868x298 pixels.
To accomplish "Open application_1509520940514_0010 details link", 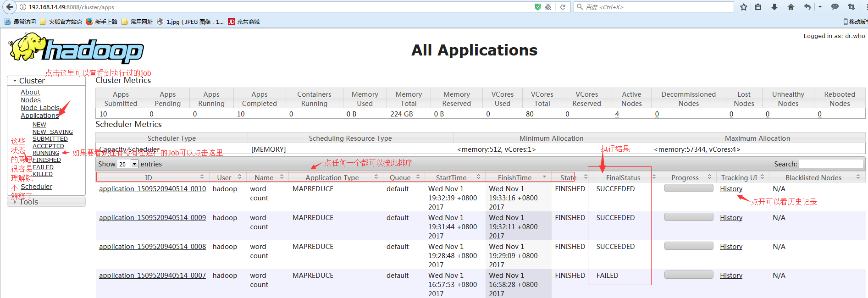I will tap(152, 189).
